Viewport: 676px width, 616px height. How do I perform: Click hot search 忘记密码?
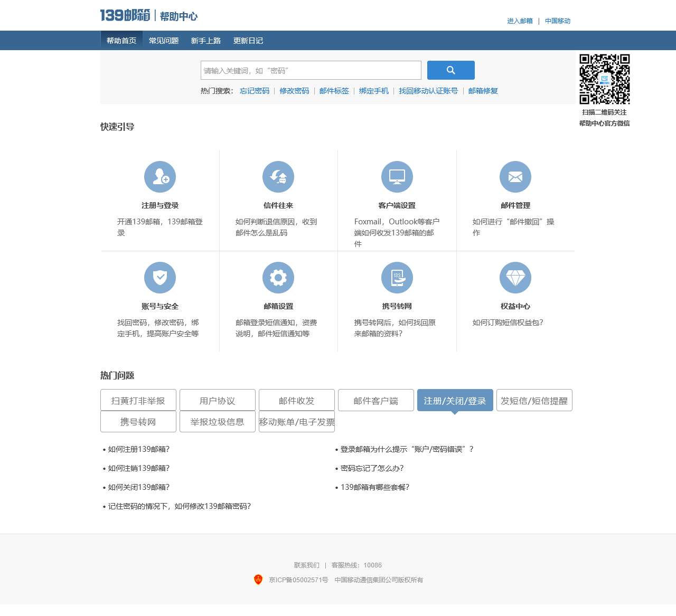coord(255,91)
